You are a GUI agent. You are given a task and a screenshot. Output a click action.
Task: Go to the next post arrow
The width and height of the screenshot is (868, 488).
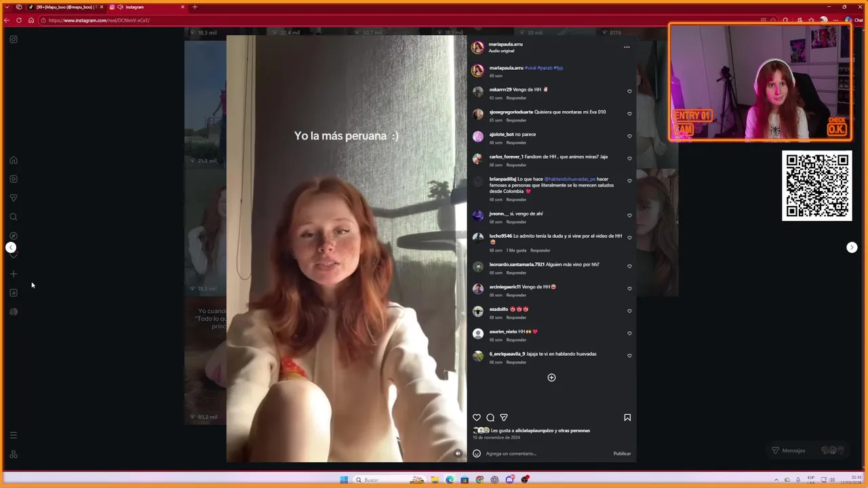852,247
